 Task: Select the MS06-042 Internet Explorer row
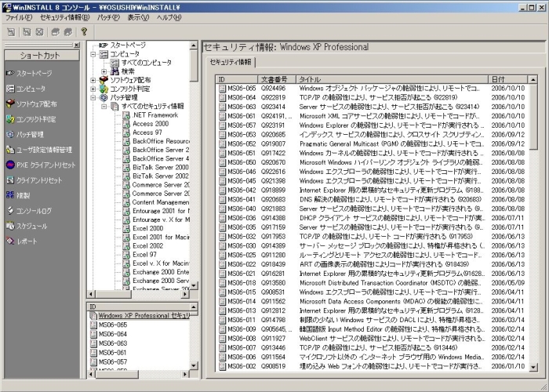coord(373,190)
